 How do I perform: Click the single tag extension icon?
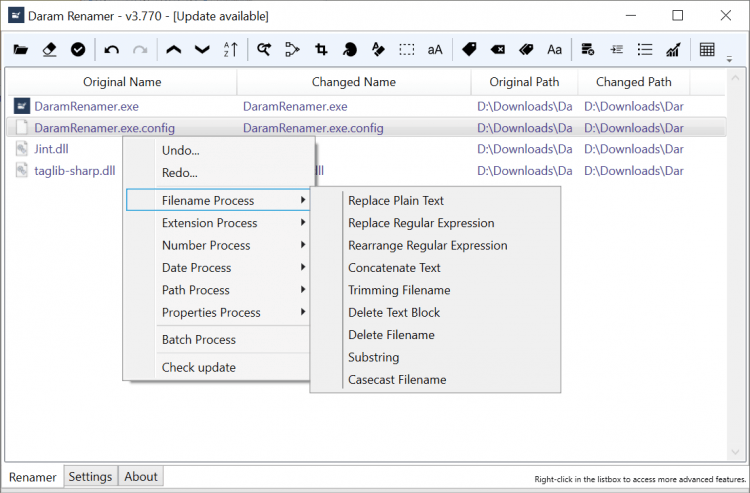click(x=469, y=49)
